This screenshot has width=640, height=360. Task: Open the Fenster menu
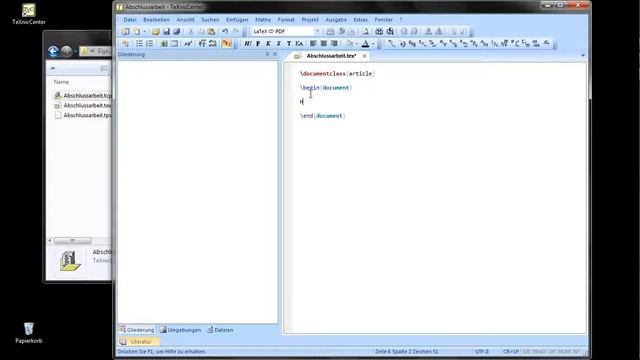click(383, 20)
